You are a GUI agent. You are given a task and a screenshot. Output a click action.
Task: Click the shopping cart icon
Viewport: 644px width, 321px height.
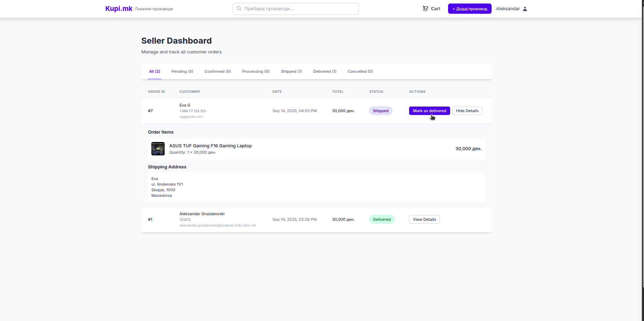[425, 9]
